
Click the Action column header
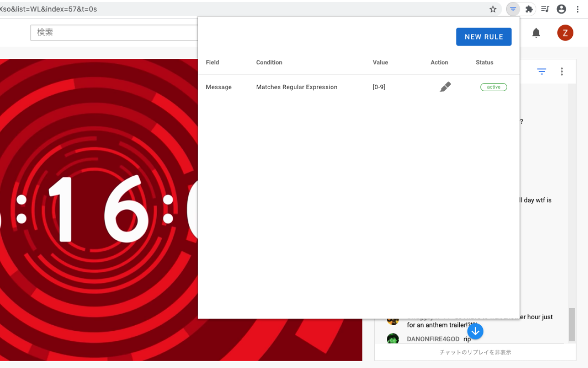point(439,63)
